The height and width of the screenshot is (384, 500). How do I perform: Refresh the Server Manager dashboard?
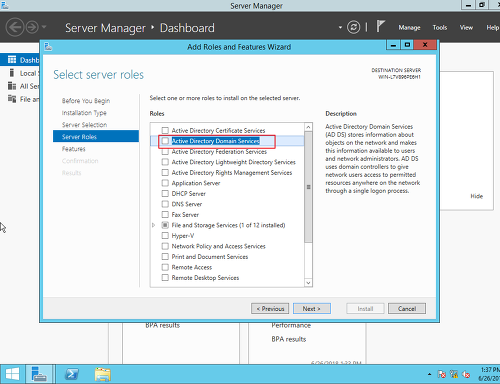click(x=353, y=27)
